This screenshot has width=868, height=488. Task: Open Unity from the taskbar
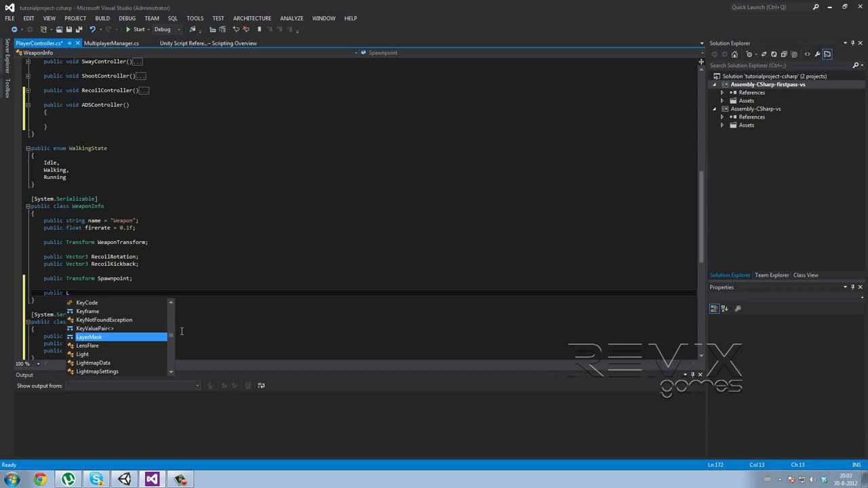coord(124,480)
